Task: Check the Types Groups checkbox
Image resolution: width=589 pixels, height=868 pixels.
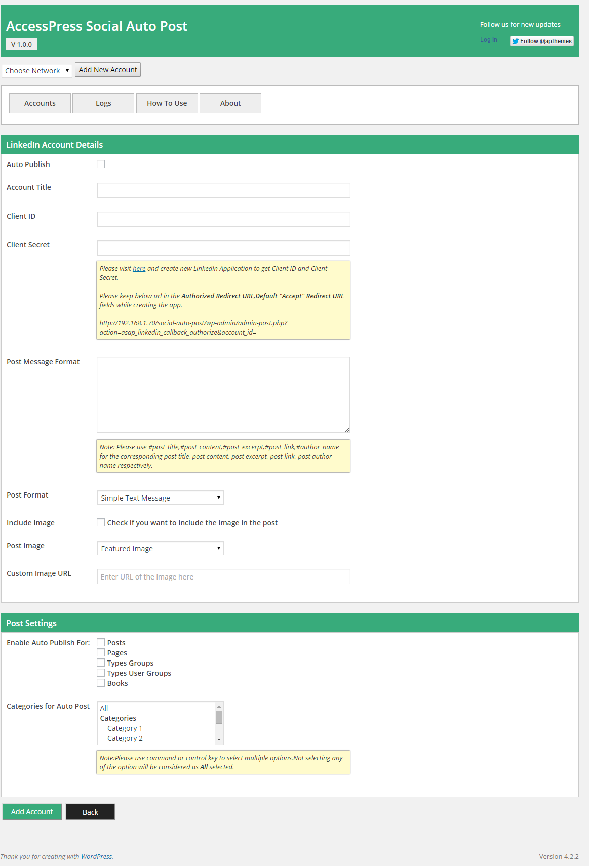Action: point(101,663)
